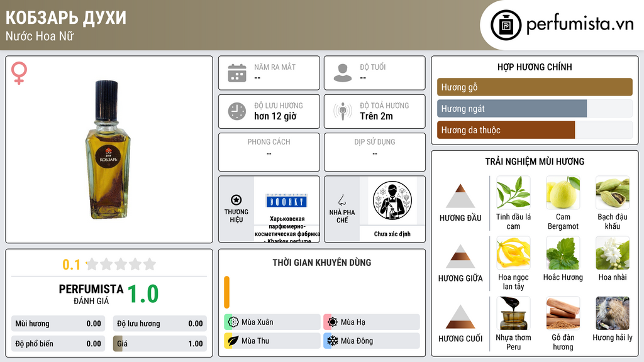Click the top notes pyramid icon

[x=460, y=196]
